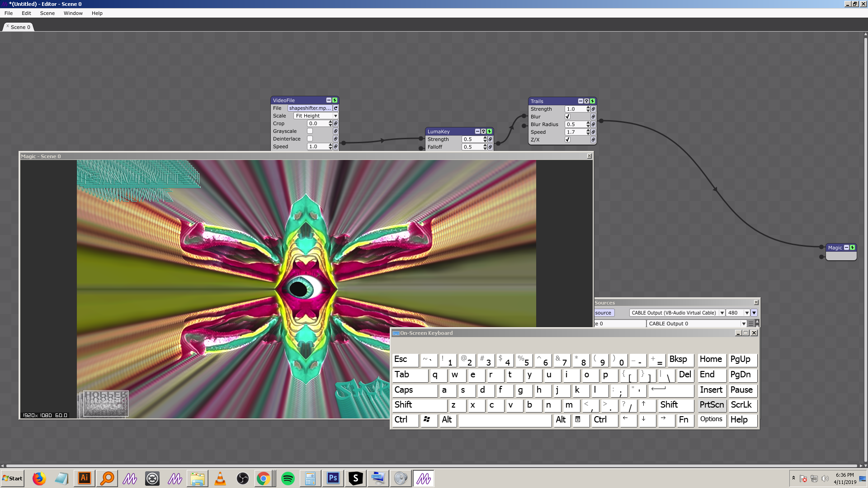Image resolution: width=868 pixels, height=488 pixels.
Task: Link the VideoFile Deinterlace parameter
Action: (x=335, y=139)
